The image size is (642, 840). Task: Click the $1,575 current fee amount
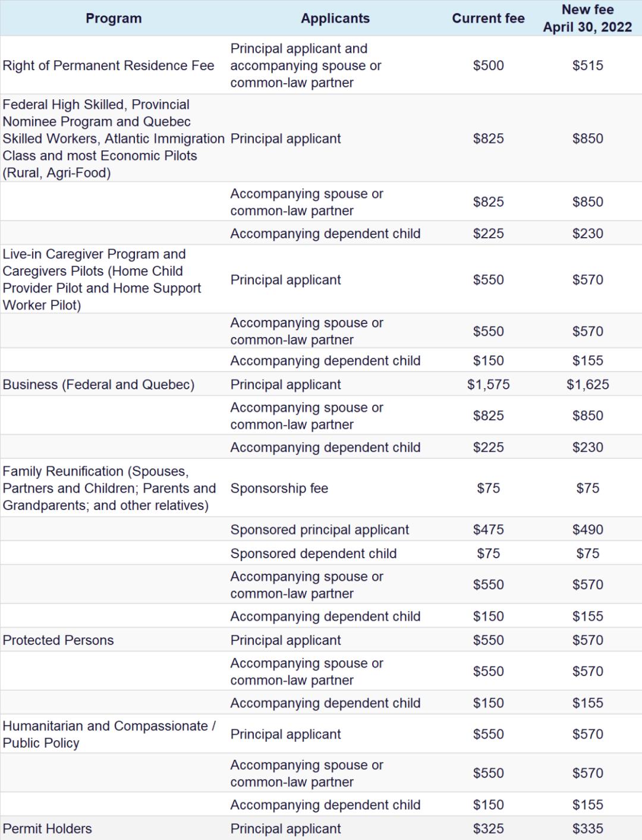[488, 385]
